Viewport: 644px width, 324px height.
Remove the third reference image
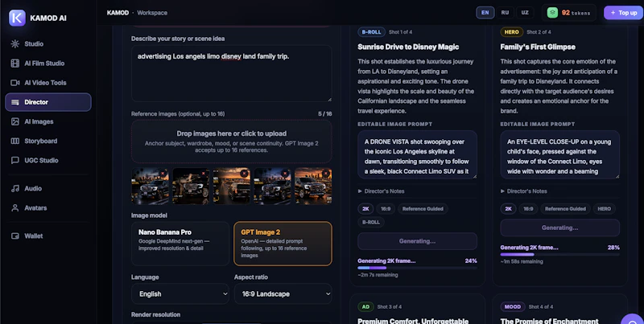tap(245, 174)
